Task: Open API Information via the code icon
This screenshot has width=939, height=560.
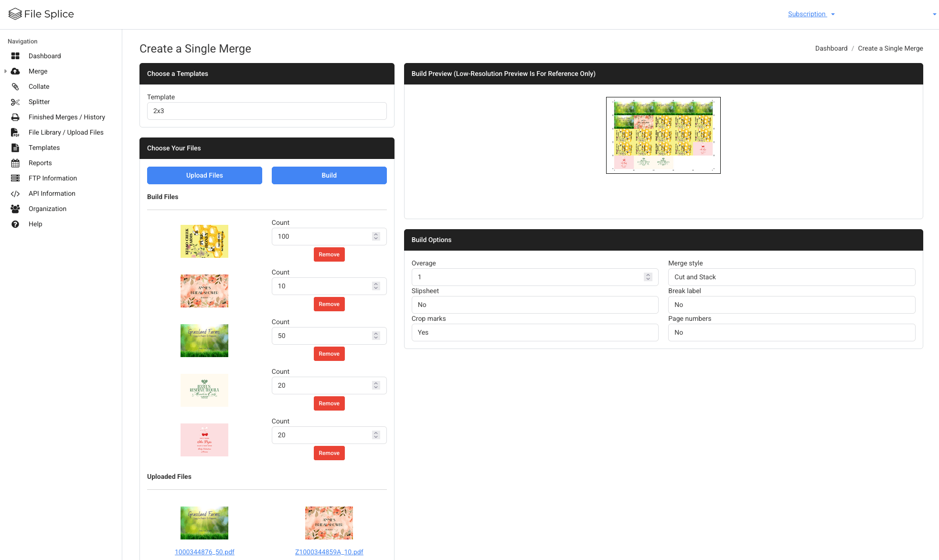Action: click(15, 193)
